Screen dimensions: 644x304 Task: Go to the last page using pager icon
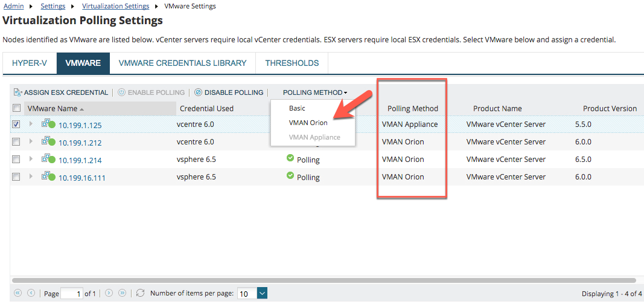[x=123, y=293]
